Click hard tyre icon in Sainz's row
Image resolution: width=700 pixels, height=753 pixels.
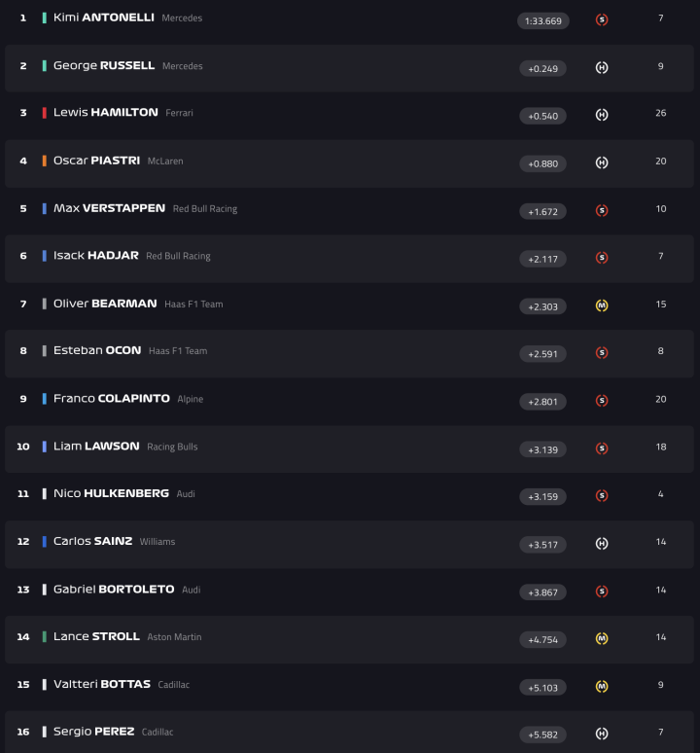[x=602, y=544]
